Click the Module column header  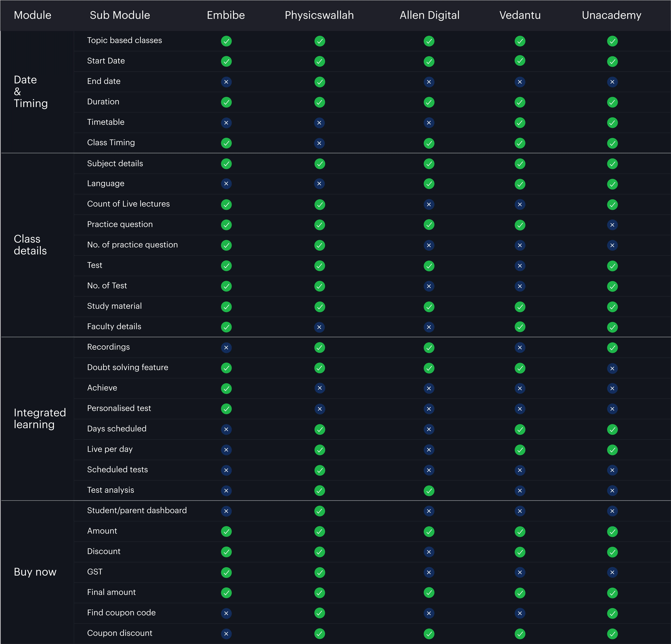click(x=33, y=15)
